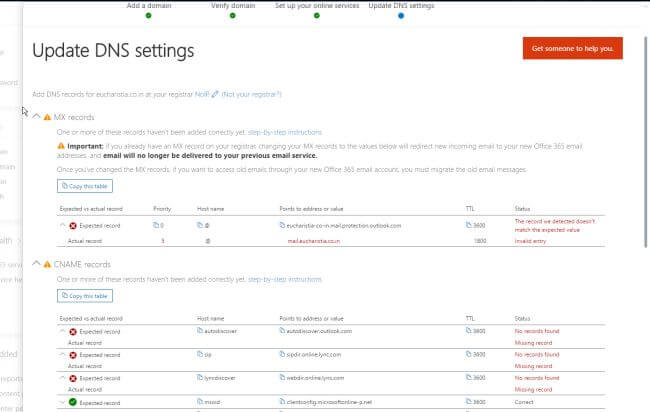Collapse the MX records section
The width and height of the screenshot is (650, 412).
36,116
